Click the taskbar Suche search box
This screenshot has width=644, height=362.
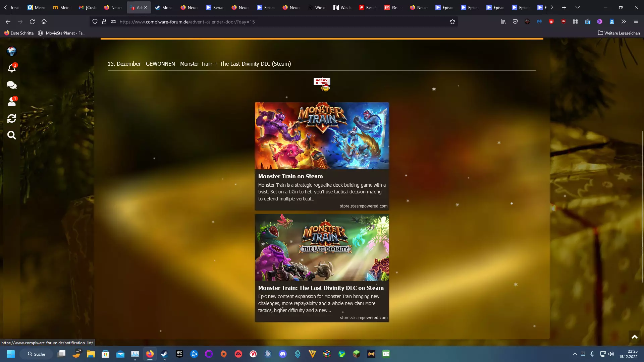[x=36, y=354]
